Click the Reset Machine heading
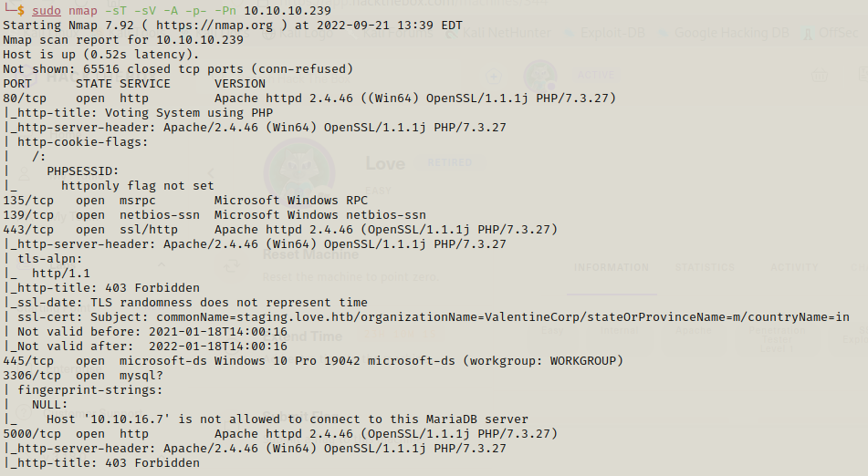868x476 pixels. tap(310, 254)
